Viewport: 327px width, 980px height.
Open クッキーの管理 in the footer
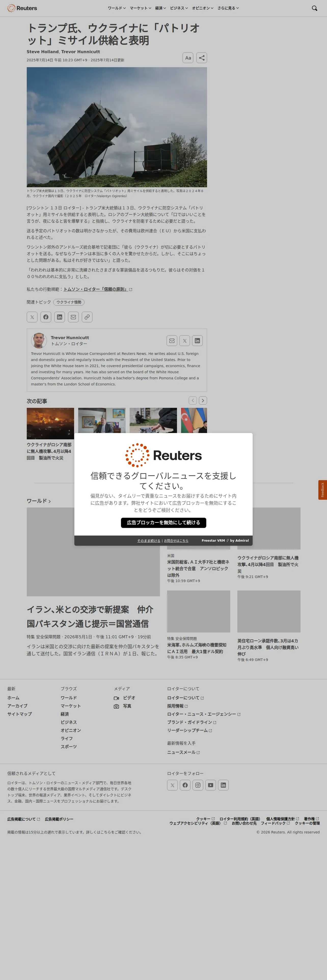coord(307,823)
